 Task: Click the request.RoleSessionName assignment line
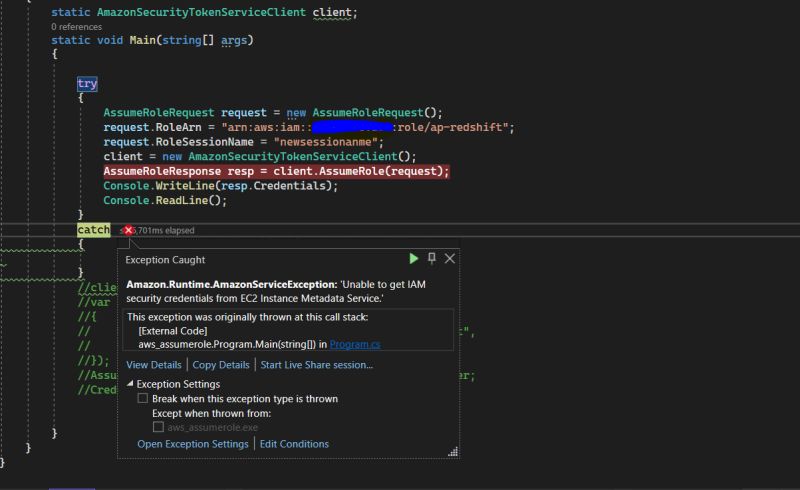point(243,142)
